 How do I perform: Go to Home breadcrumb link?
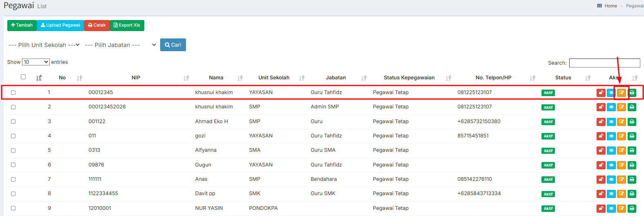[x=611, y=6]
